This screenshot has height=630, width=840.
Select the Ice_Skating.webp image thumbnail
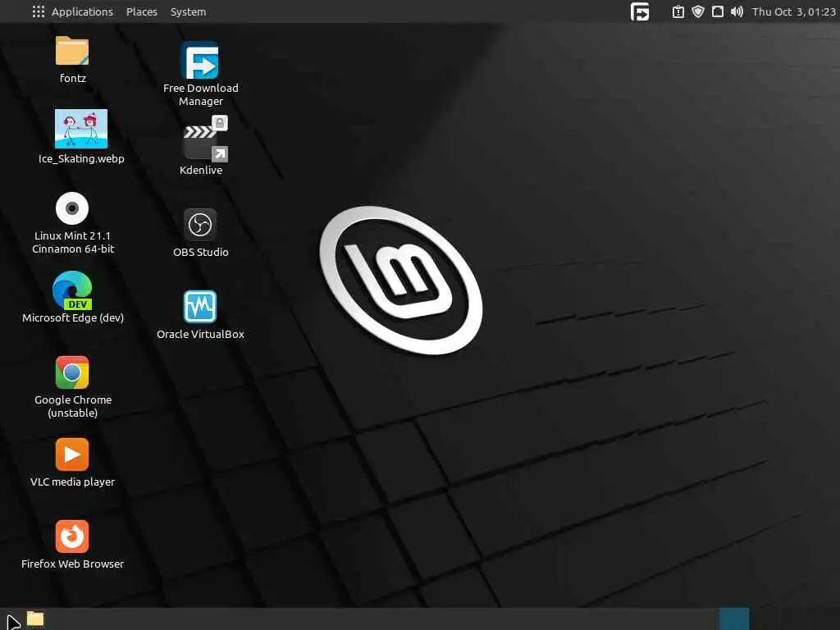point(81,129)
